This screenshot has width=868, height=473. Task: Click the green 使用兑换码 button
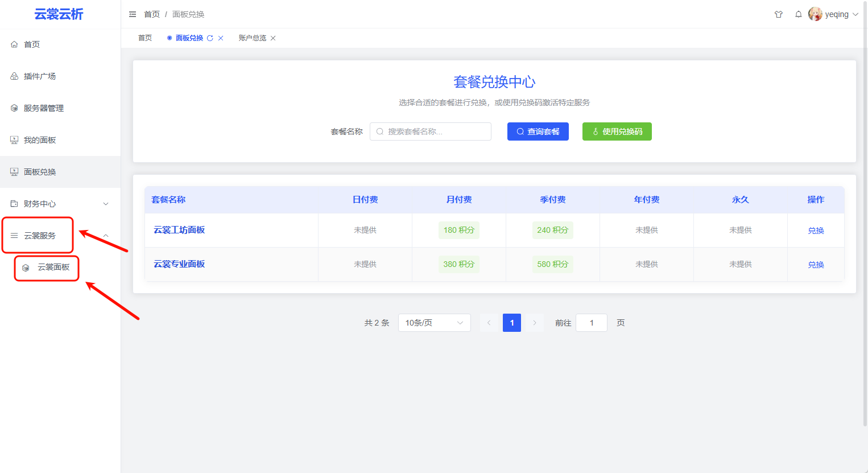[x=617, y=131]
